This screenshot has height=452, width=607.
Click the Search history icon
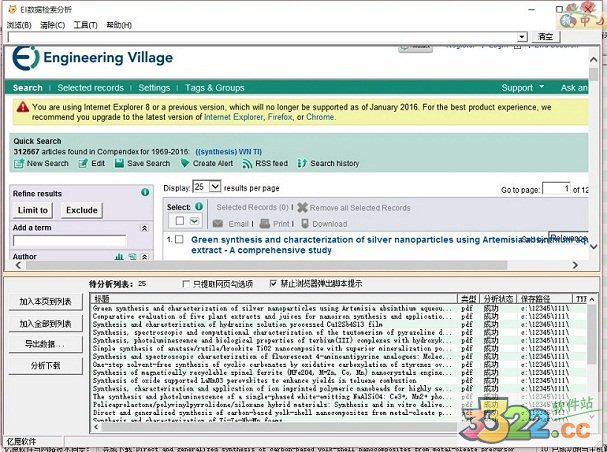tap(302, 164)
